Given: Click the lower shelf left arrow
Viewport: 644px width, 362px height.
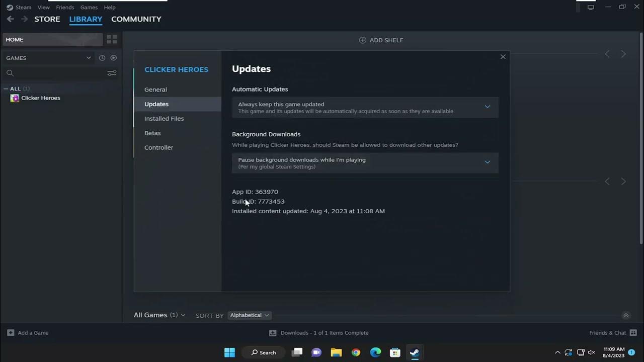Looking at the screenshot, I should 607,181.
